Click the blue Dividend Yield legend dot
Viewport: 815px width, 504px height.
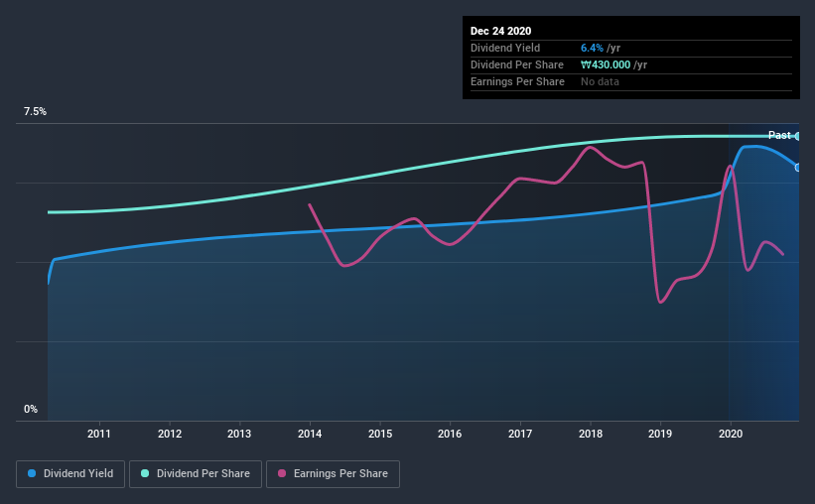point(32,473)
